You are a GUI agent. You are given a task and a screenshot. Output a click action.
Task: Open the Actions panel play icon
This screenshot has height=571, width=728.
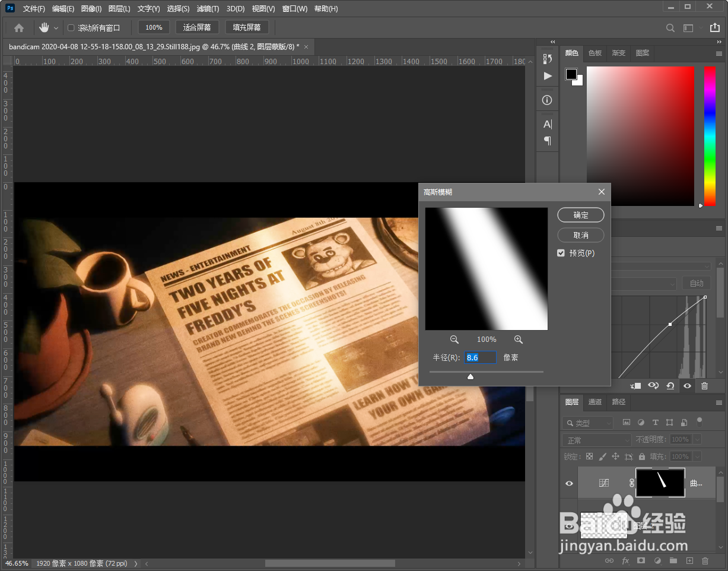click(x=548, y=76)
